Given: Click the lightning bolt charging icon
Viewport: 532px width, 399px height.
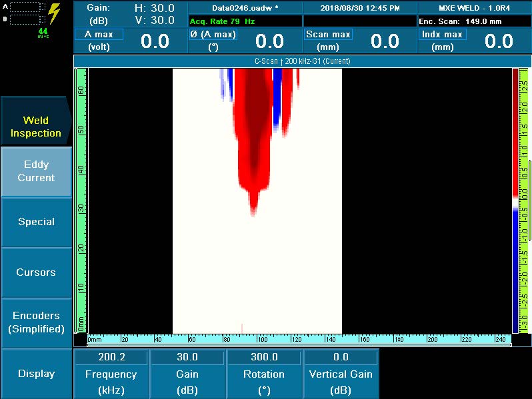Looking at the screenshot, I should click(x=55, y=13).
